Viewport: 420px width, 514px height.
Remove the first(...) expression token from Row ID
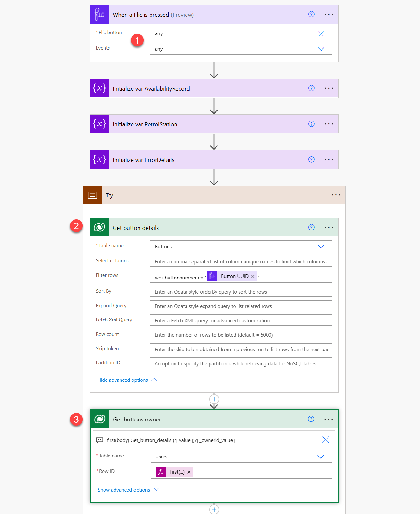tap(189, 472)
